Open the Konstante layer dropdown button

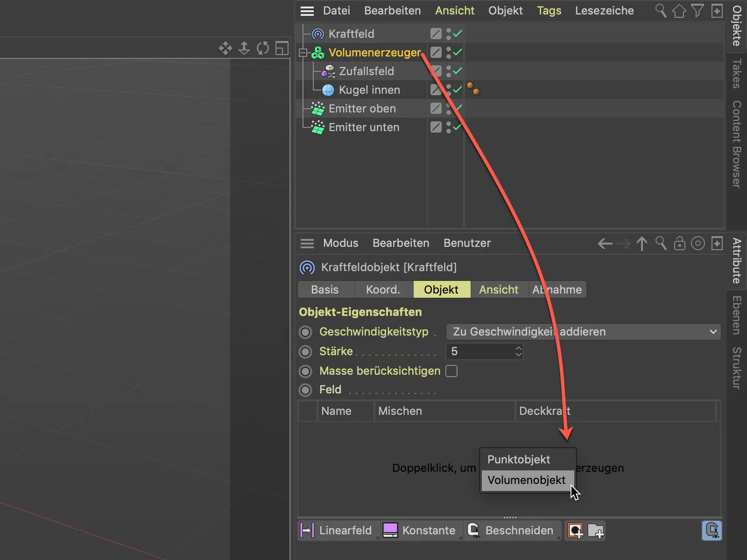422,531
